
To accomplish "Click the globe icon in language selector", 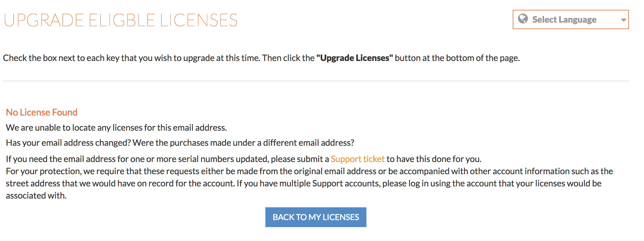I will pos(523,19).
